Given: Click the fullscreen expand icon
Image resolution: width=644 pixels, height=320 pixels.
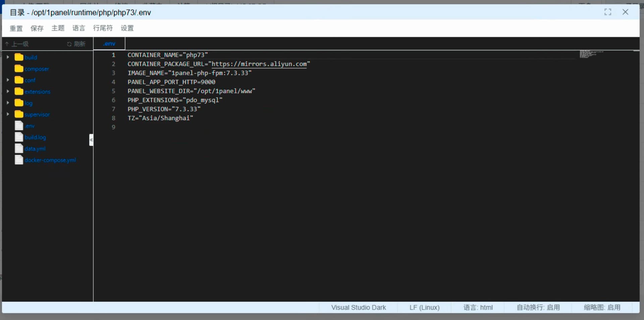Looking at the screenshot, I should click(607, 12).
